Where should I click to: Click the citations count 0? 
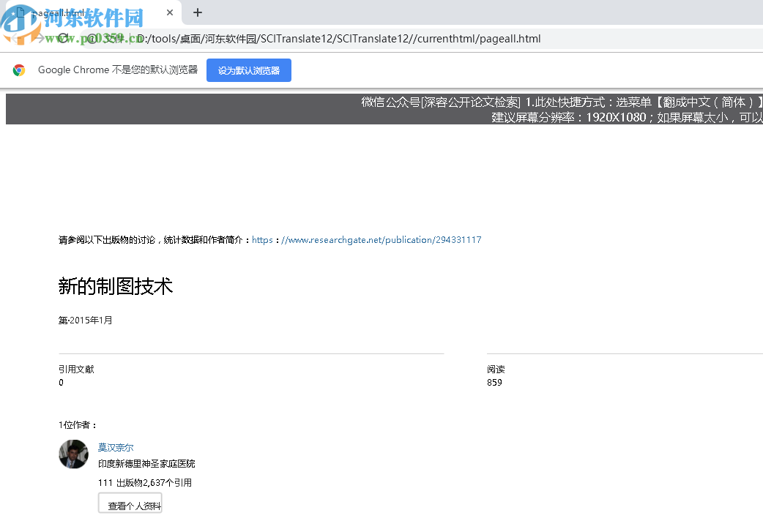click(x=61, y=383)
